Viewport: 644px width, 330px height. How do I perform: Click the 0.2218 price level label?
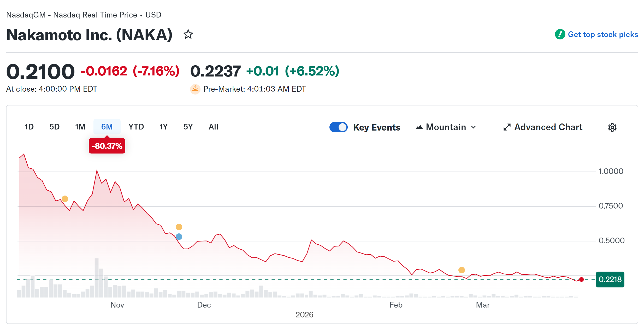click(x=610, y=280)
